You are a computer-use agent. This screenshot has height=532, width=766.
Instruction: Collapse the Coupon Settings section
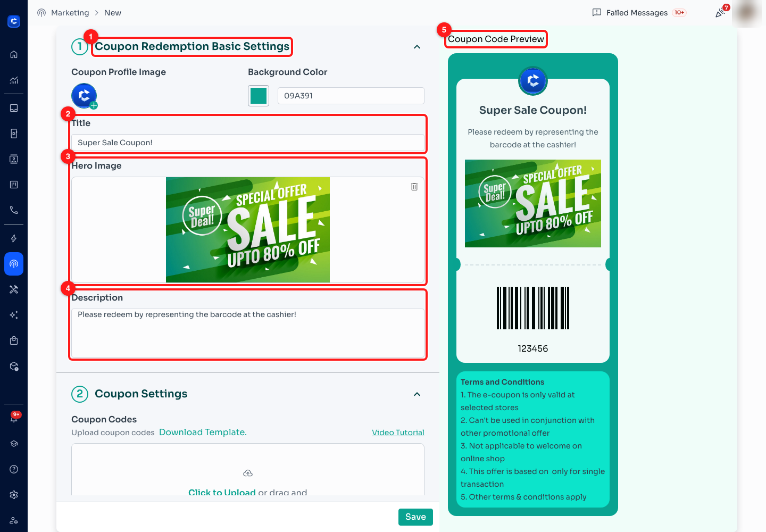417,394
